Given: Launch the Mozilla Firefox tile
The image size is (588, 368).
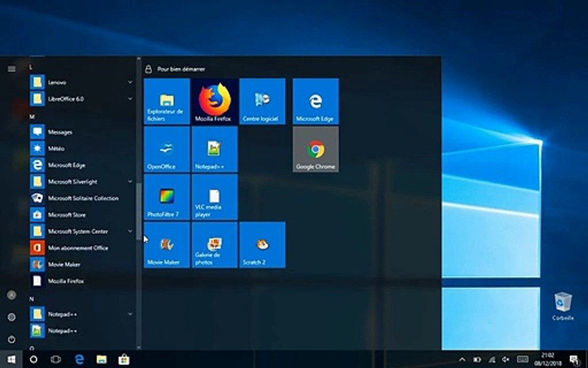Looking at the screenshot, I should 214,101.
